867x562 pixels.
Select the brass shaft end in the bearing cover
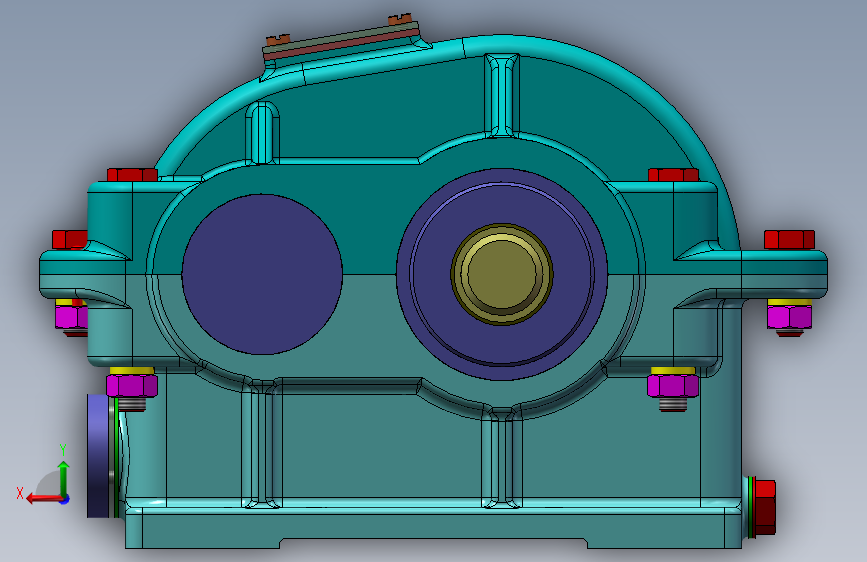click(502, 274)
